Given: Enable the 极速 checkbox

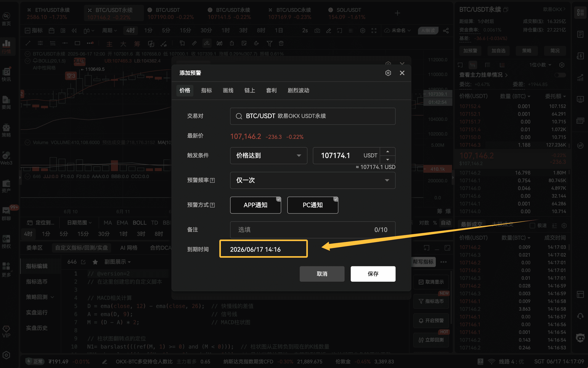Looking at the screenshot, I should [x=532, y=226].
